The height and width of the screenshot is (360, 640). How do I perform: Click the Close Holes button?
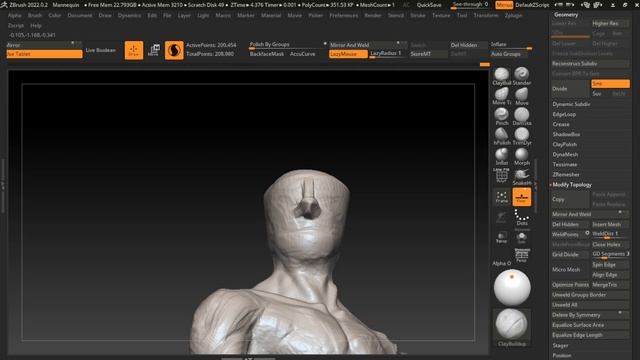(610, 244)
